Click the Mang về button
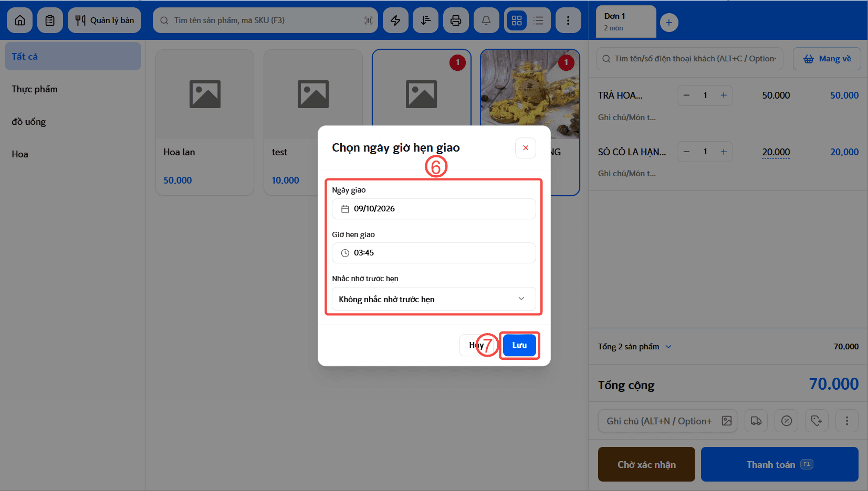This screenshot has height=491, width=868. tap(827, 59)
